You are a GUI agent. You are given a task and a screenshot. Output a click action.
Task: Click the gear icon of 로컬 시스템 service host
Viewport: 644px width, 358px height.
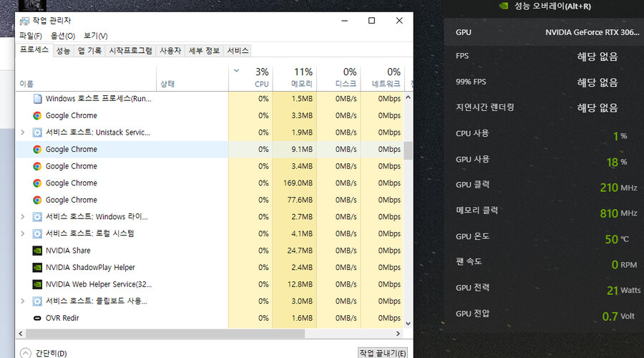pos(37,233)
